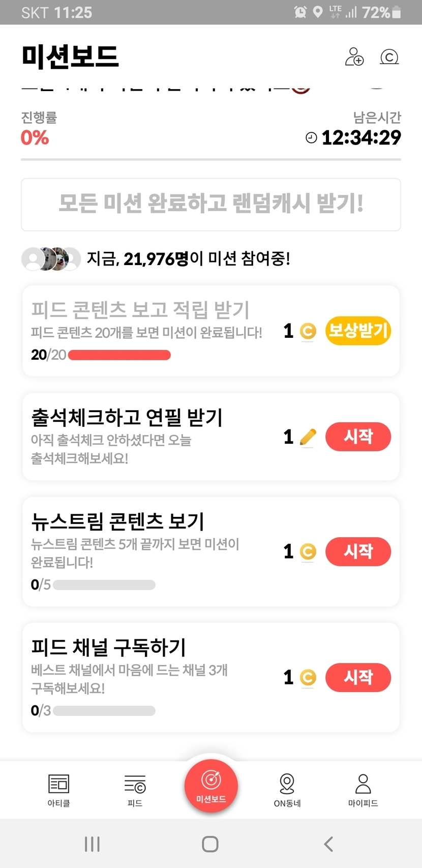Open the 피드 feed icon

135,784
